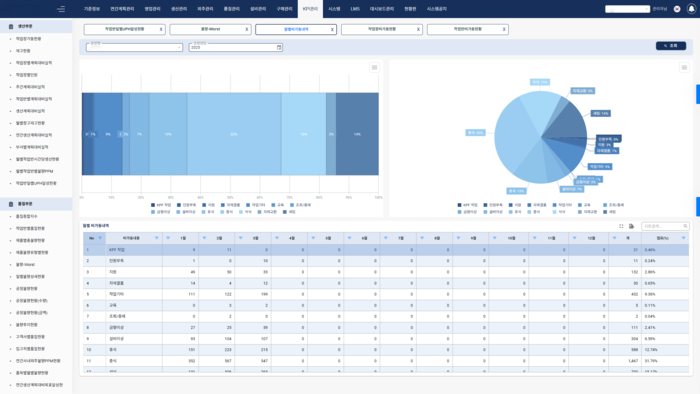This screenshot has width=700, height=394.
Task: Close the 불량-Worst tab
Action: [246, 29]
